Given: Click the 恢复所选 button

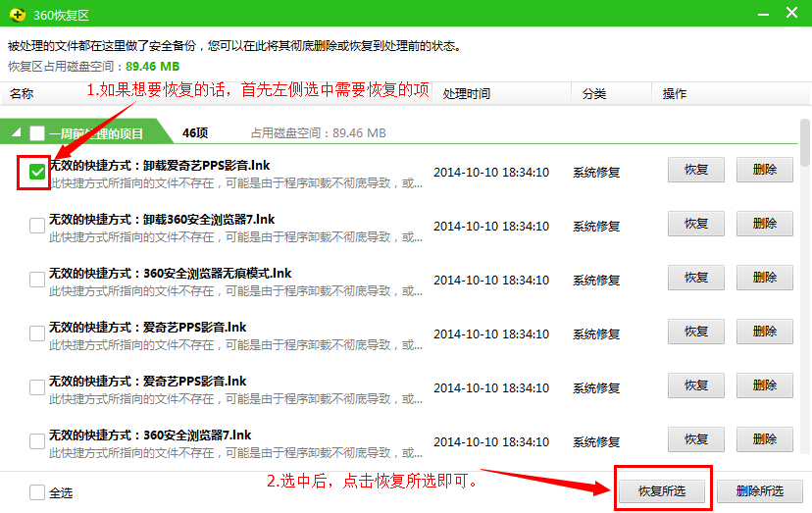Looking at the screenshot, I should click(x=662, y=490).
